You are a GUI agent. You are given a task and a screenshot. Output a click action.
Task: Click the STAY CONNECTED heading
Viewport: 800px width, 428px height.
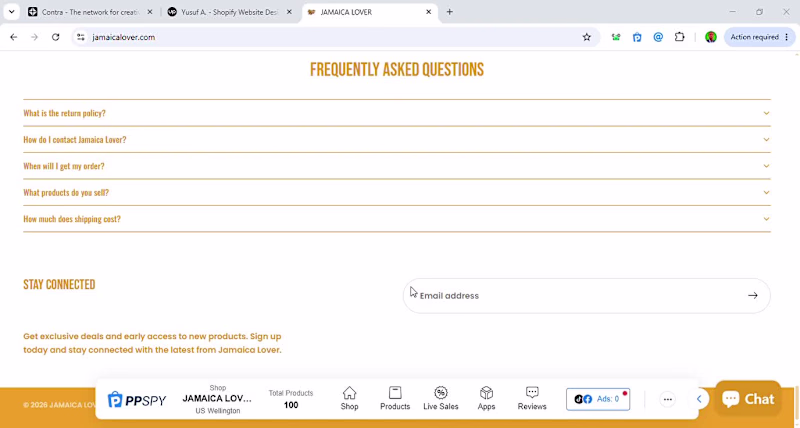59,285
